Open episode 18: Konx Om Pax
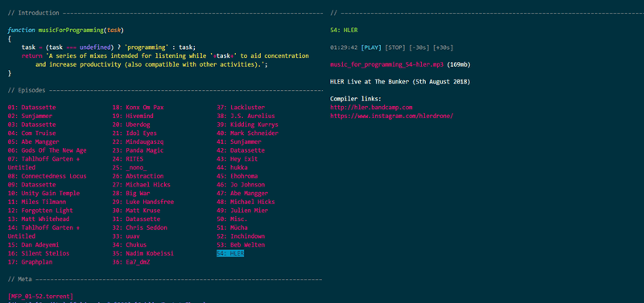 pyautogui.click(x=138, y=108)
